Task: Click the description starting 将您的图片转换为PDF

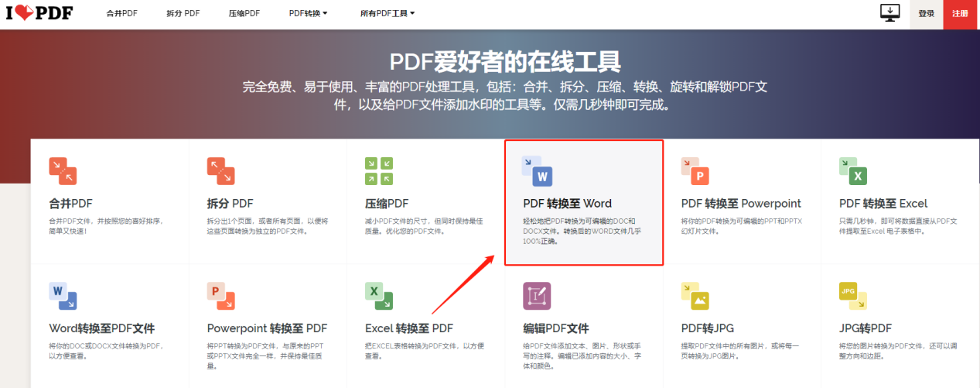Action: click(x=899, y=351)
